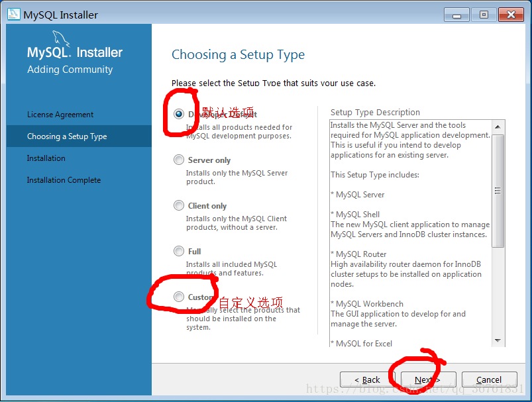Click the Cancel button
Screen dimensions: 532x402
489,379
